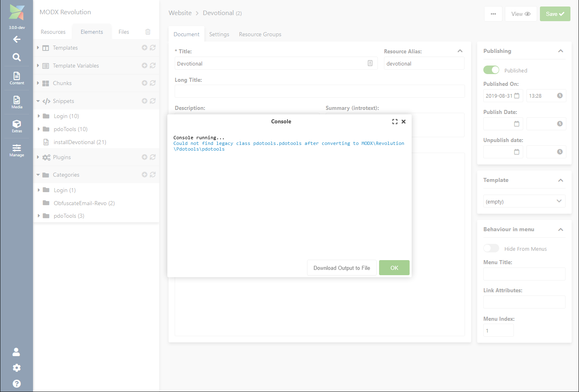The width and height of the screenshot is (579, 392).
Task: Open Unpublish date calendar picker
Action: pos(517,152)
